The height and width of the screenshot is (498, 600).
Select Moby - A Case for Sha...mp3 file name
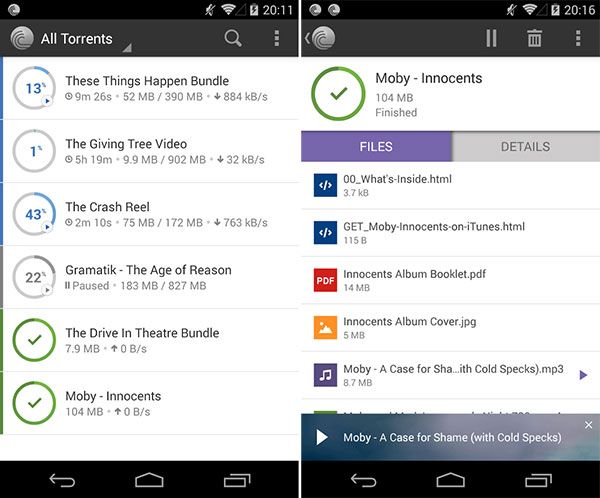click(x=453, y=369)
